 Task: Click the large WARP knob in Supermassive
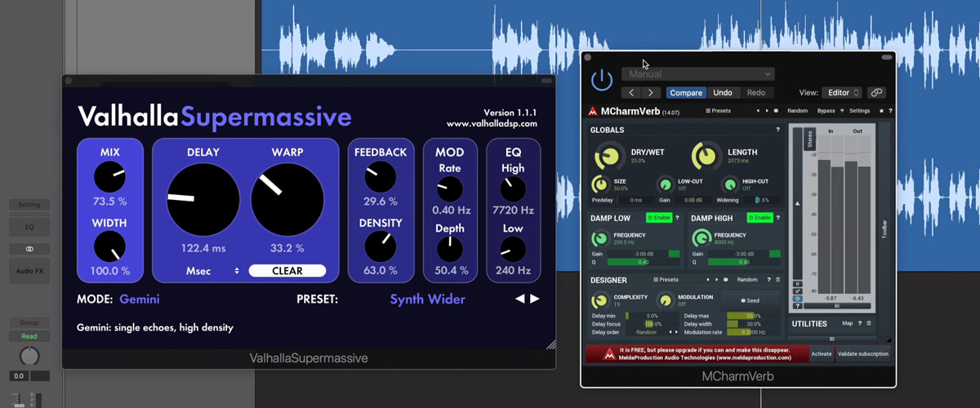coord(287,199)
